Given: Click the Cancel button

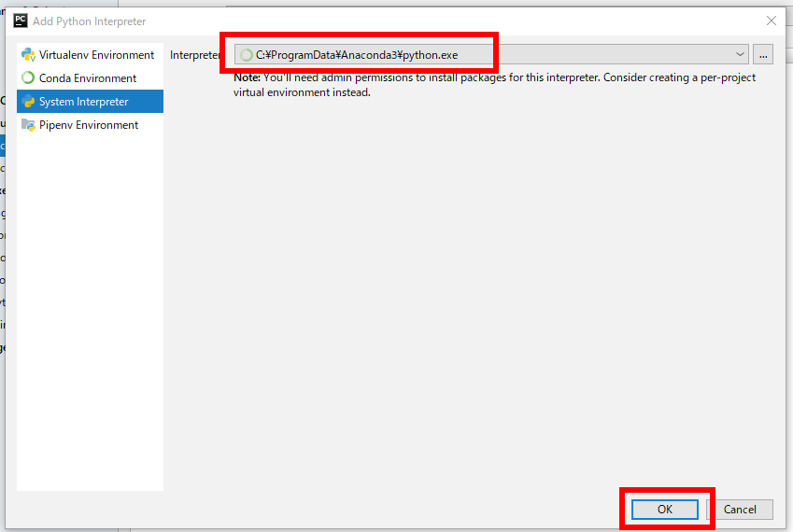Looking at the screenshot, I should point(740,510).
